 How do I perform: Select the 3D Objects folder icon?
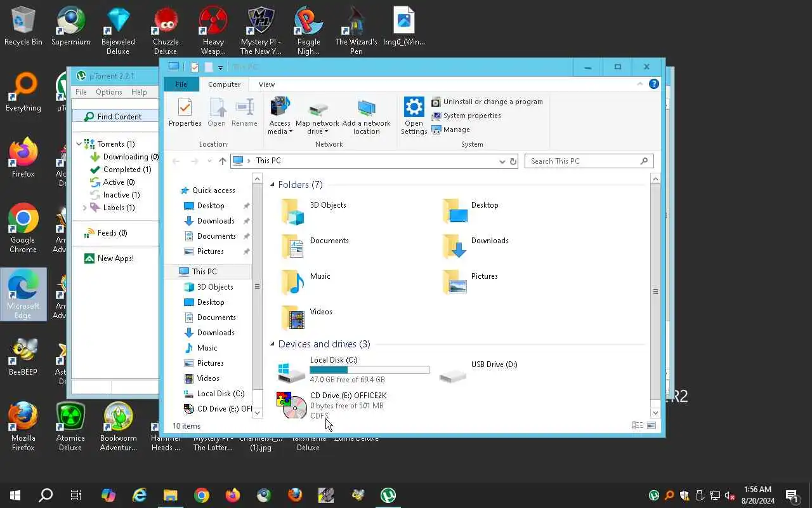292,211
